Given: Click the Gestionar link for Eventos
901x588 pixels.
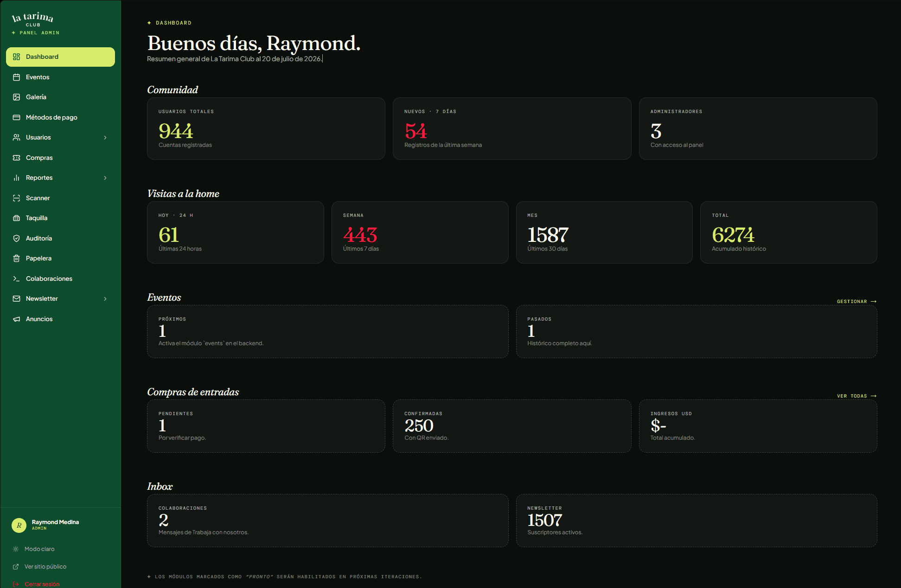Looking at the screenshot, I should tap(856, 302).
